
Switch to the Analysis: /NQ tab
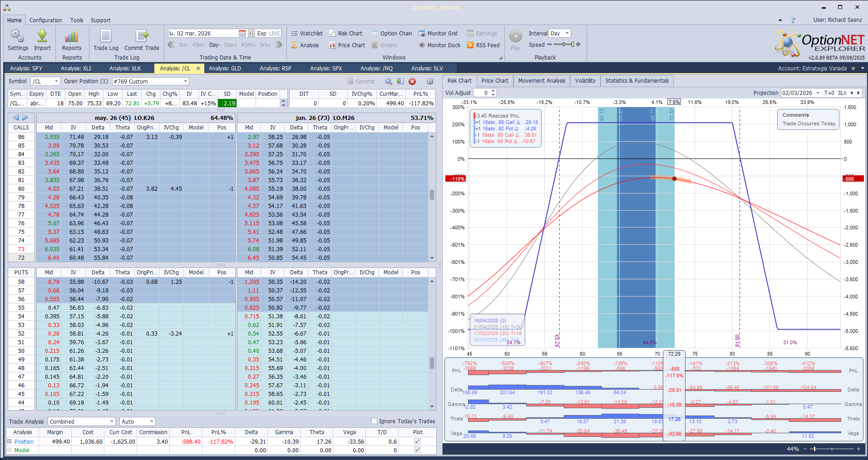[x=376, y=69]
